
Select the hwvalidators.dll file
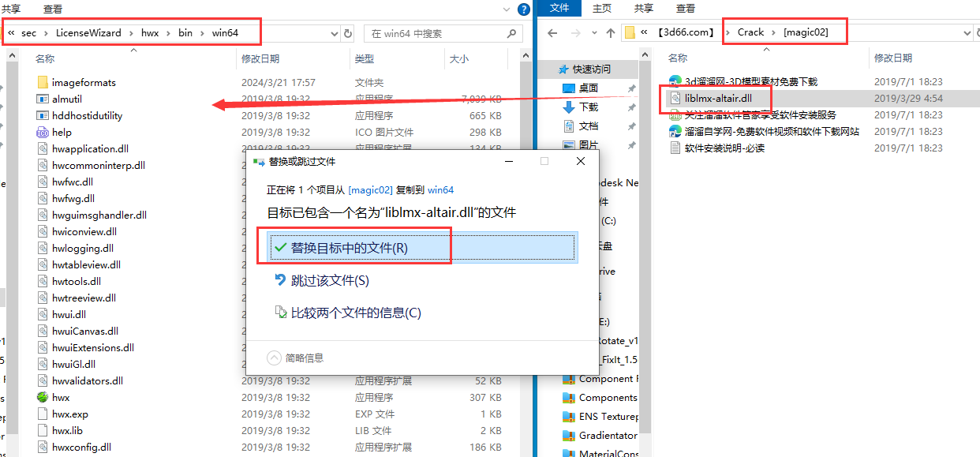[x=88, y=380]
